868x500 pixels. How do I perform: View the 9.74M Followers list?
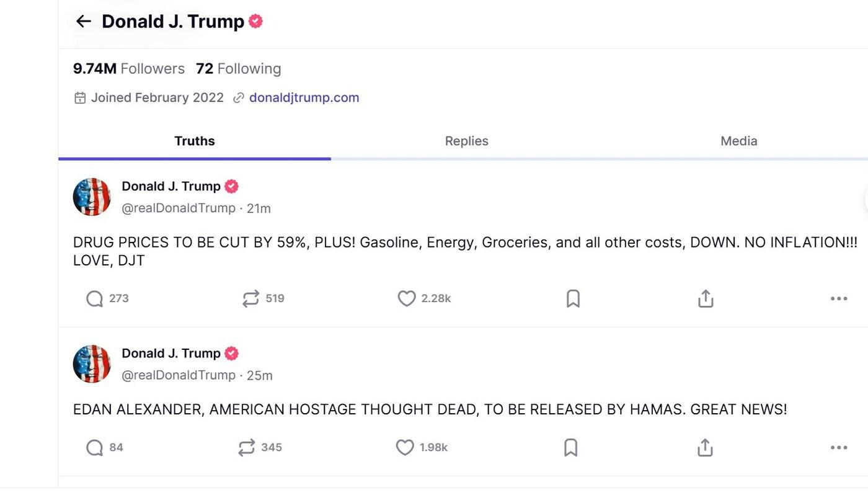129,69
